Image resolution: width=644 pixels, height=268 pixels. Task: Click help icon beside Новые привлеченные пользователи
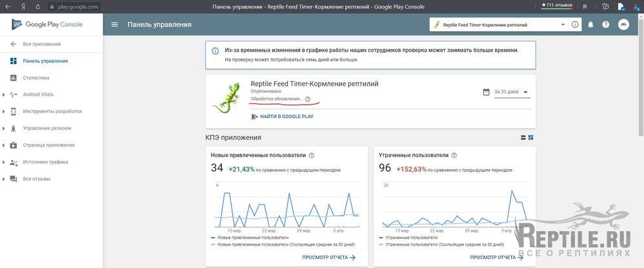(x=312, y=156)
